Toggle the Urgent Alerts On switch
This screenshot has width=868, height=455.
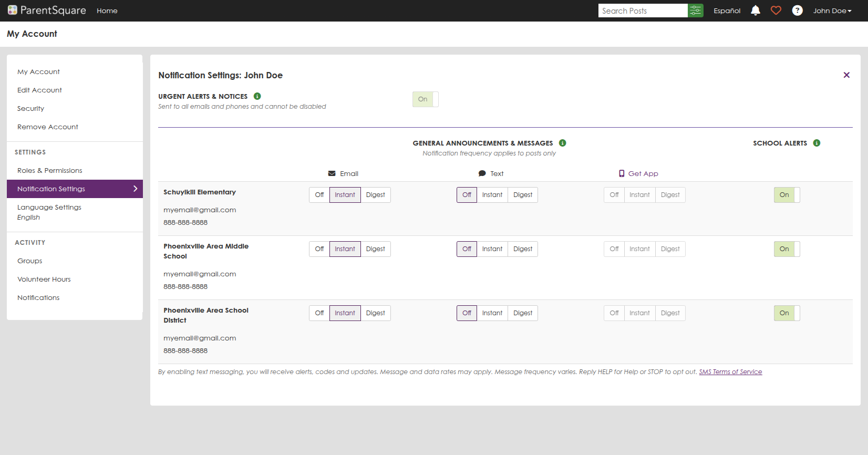pyautogui.click(x=426, y=99)
